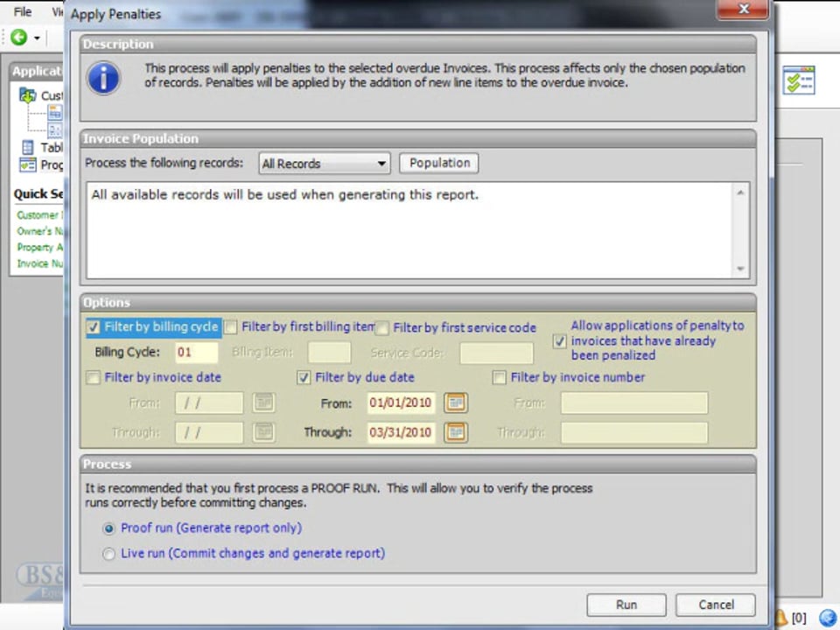
Task: Enable Filter by invoice number
Action: pyautogui.click(x=499, y=378)
